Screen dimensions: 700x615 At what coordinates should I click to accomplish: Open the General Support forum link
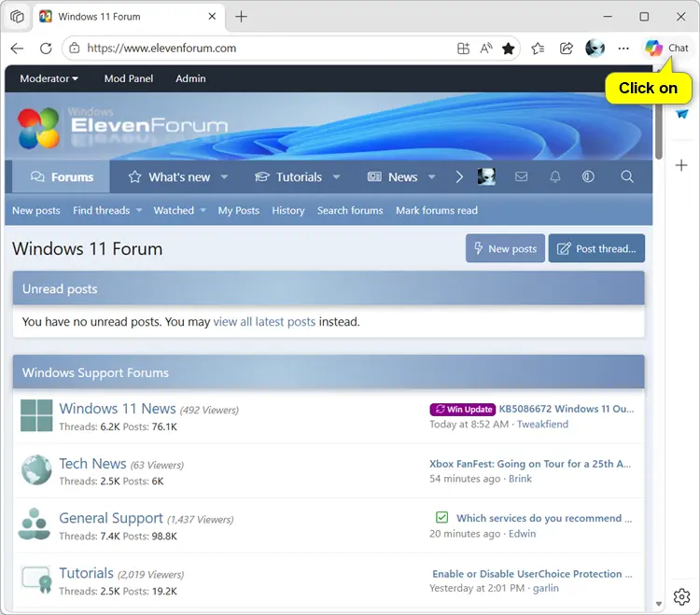click(111, 518)
